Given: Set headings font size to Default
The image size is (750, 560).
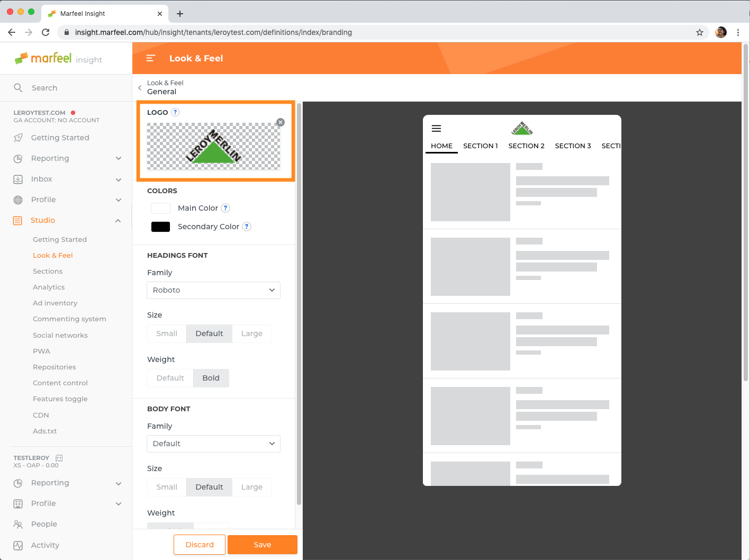Looking at the screenshot, I should 210,333.
